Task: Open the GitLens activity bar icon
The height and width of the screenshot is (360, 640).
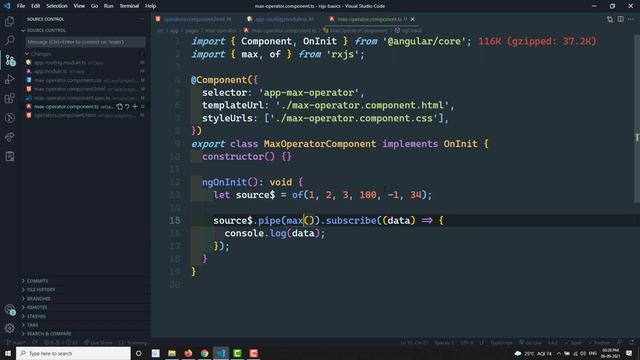Action: [x=9, y=118]
